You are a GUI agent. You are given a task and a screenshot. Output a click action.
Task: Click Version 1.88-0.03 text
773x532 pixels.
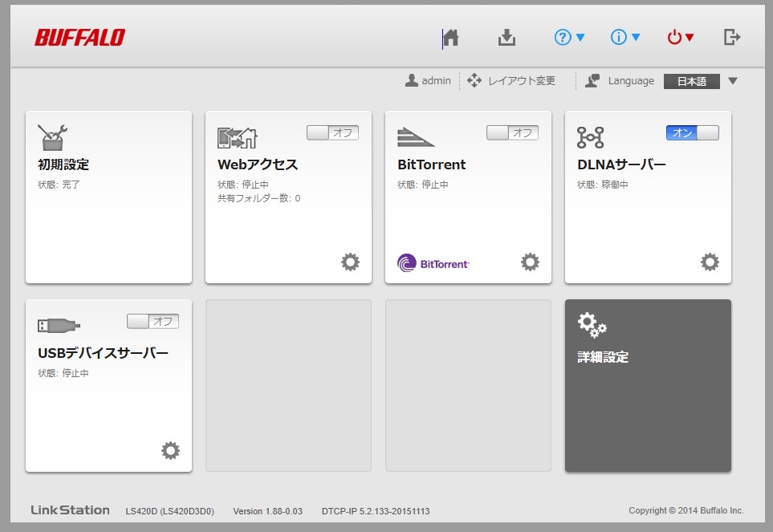[267, 511]
